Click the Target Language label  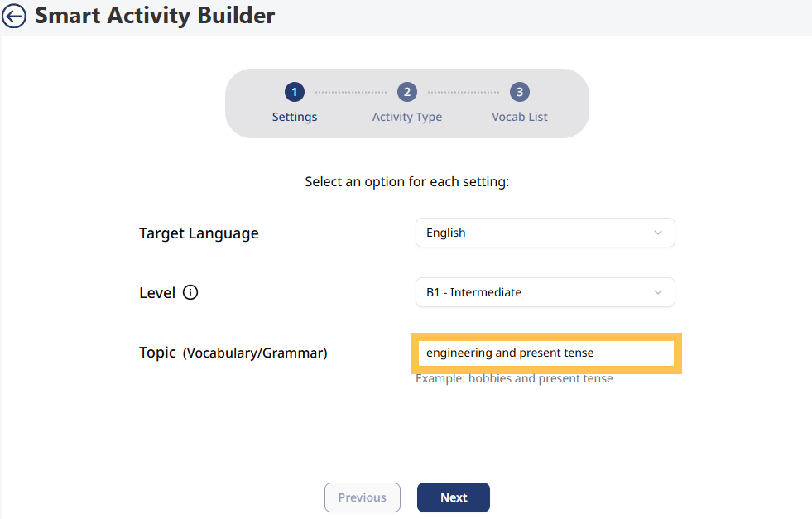(x=199, y=233)
